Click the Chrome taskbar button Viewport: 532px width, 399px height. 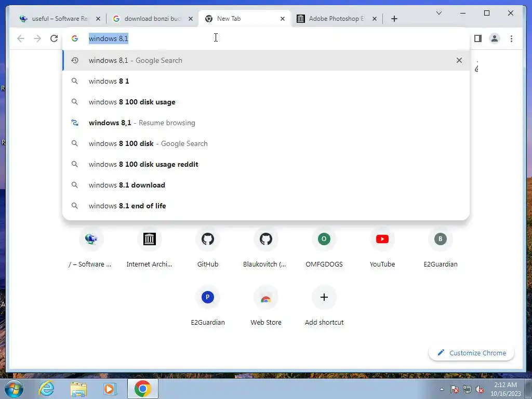pos(142,389)
